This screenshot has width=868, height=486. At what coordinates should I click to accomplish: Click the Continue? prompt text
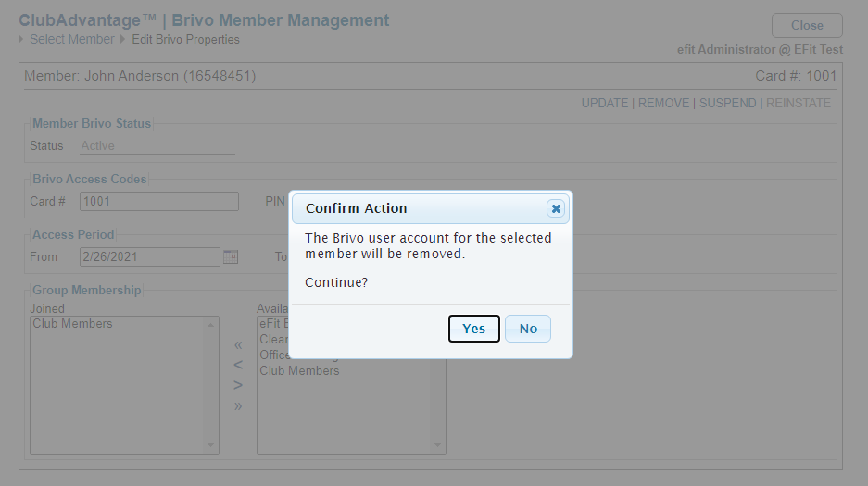336,282
